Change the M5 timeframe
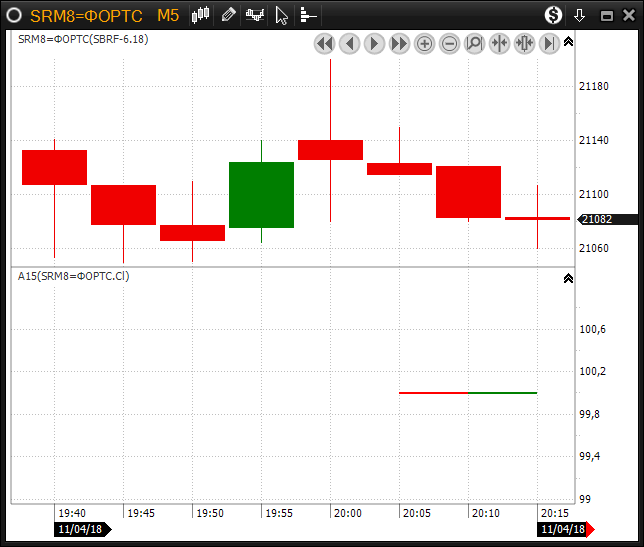 coord(167,15)
